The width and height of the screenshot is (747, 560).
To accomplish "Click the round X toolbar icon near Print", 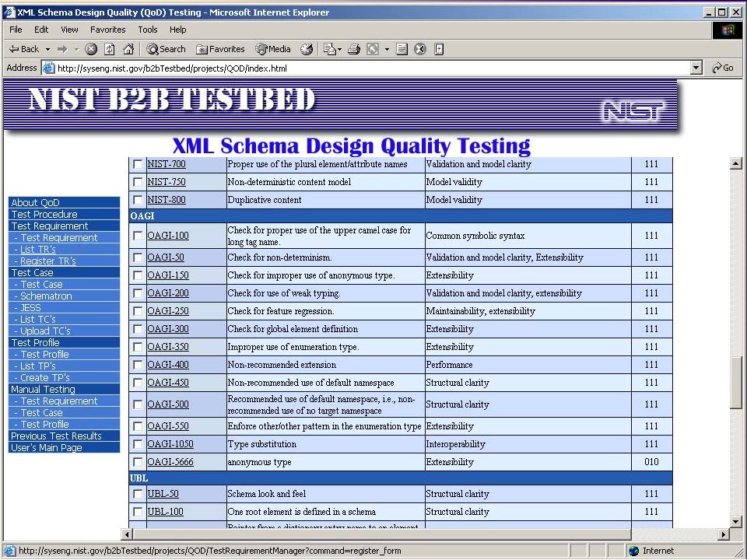I will click(419, 49).
